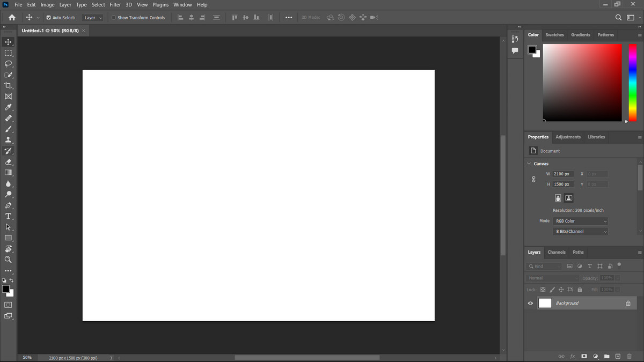Image resolution: width=644 pixels, height=362 pixels.
Task: Open the Auto-Select Layer dropdown
Action: tap(93, 18)
